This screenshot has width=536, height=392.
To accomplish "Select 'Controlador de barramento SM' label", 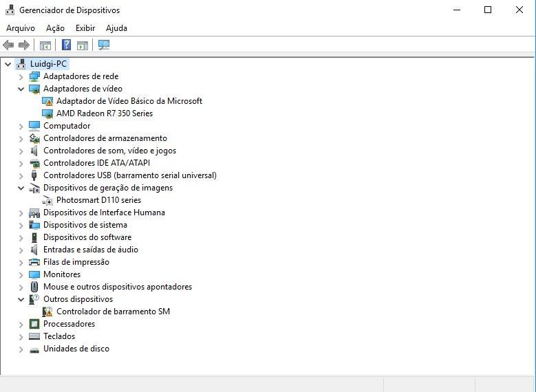I will [x=113, y=312].
